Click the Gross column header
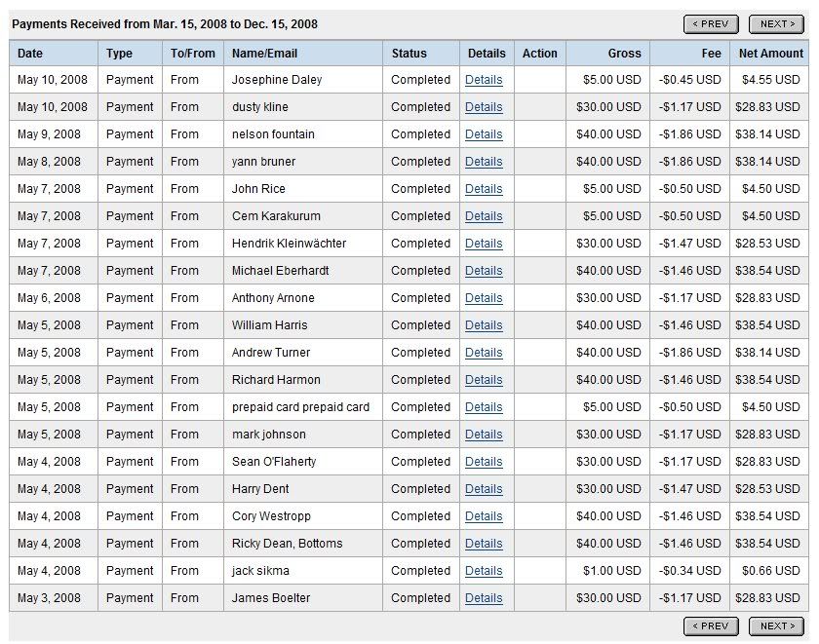The image size is (819, 644). click(624, 54)
